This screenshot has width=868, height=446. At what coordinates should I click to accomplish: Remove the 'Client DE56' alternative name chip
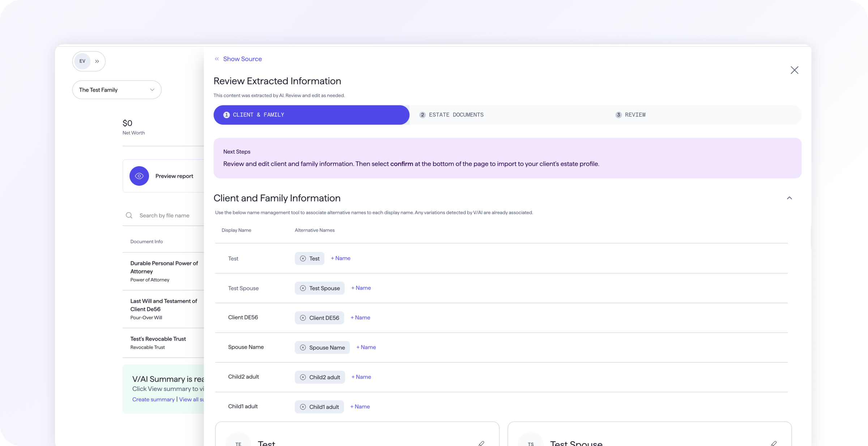click(x=303, y=318)
